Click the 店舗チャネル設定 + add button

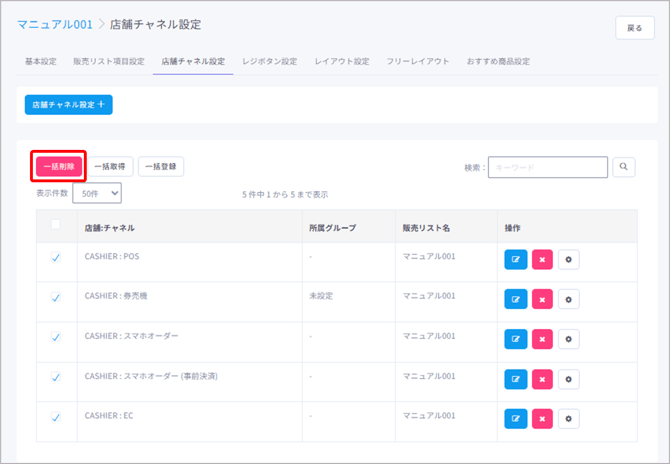pos(69,104)
